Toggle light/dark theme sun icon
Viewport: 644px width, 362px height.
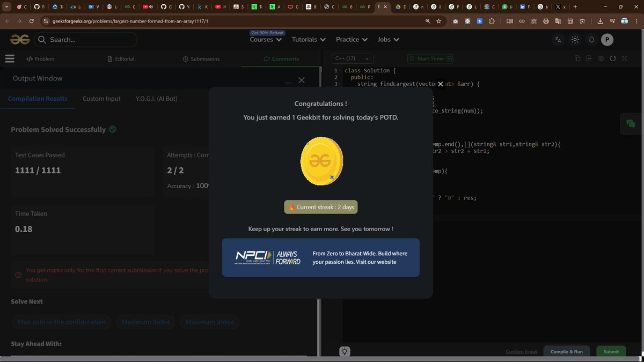coord(575,40)
